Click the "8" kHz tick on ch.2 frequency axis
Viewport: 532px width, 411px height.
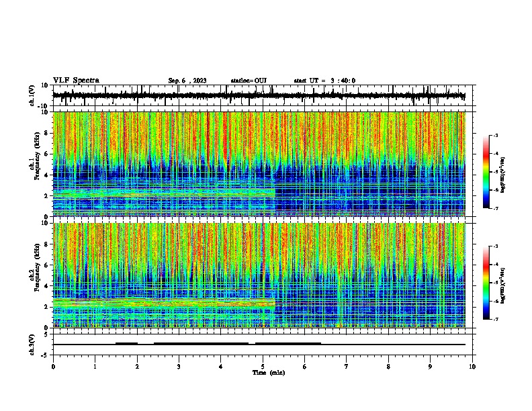[46, 244]
